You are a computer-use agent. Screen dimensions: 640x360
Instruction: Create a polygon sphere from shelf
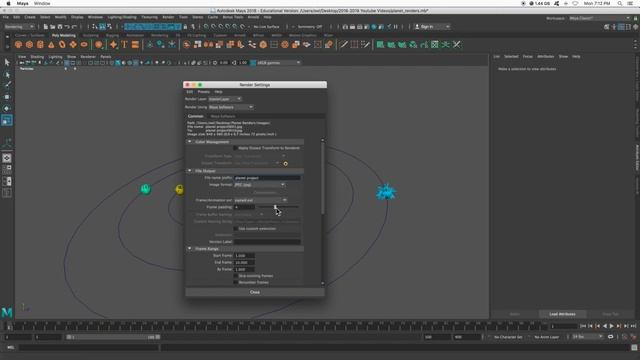coord(18,44)
